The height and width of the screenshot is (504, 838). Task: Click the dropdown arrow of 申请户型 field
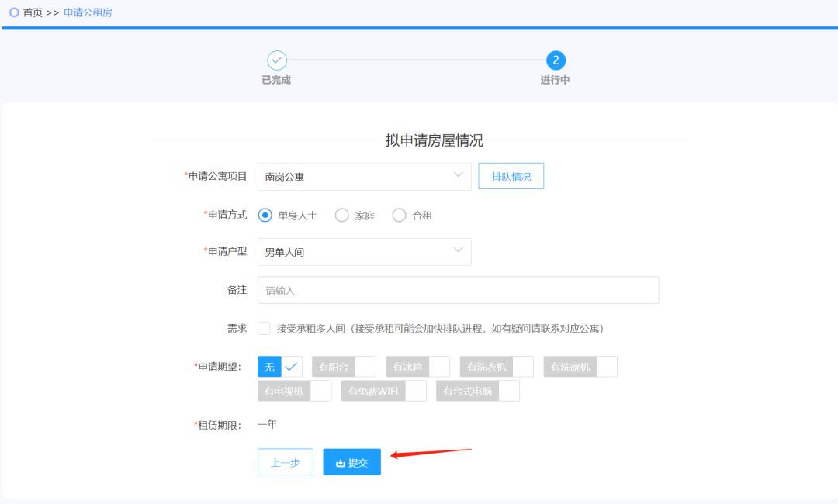459,251
